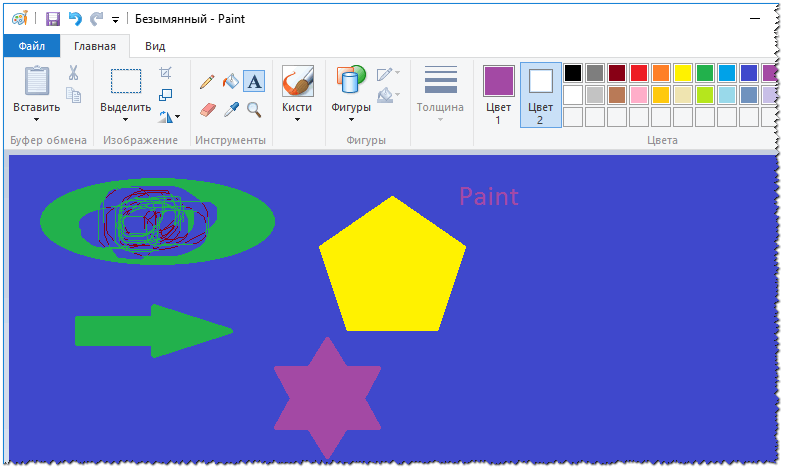Pick the yellow color swatch
Image resolution: width=789 pixels, height=474 pixels.
pos(683,73)
